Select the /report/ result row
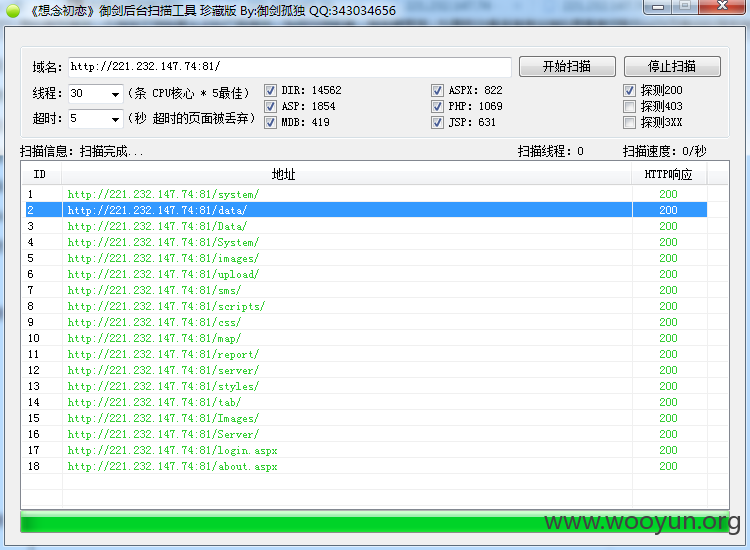This screenshot has height=550, width=750. pos(366,354)
